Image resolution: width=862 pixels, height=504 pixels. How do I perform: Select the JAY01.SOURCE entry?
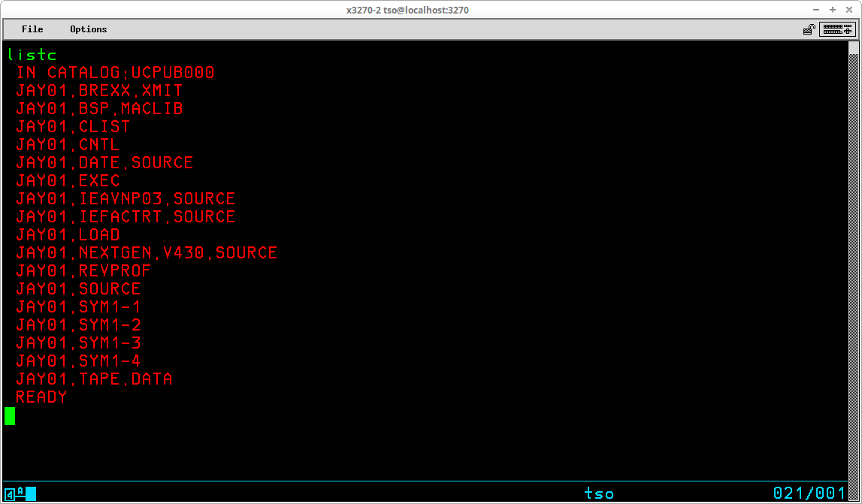point(78,288)
